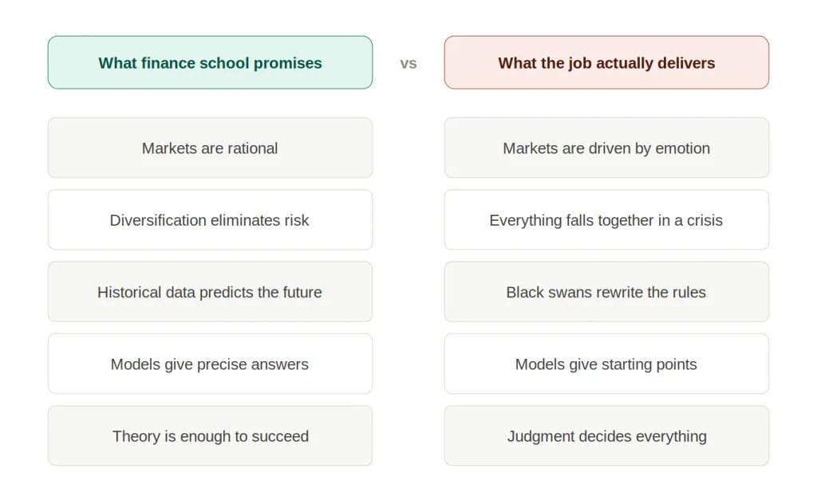
Task: Select the 'Judgment decides everything' box
Action: tap(606, 435)
